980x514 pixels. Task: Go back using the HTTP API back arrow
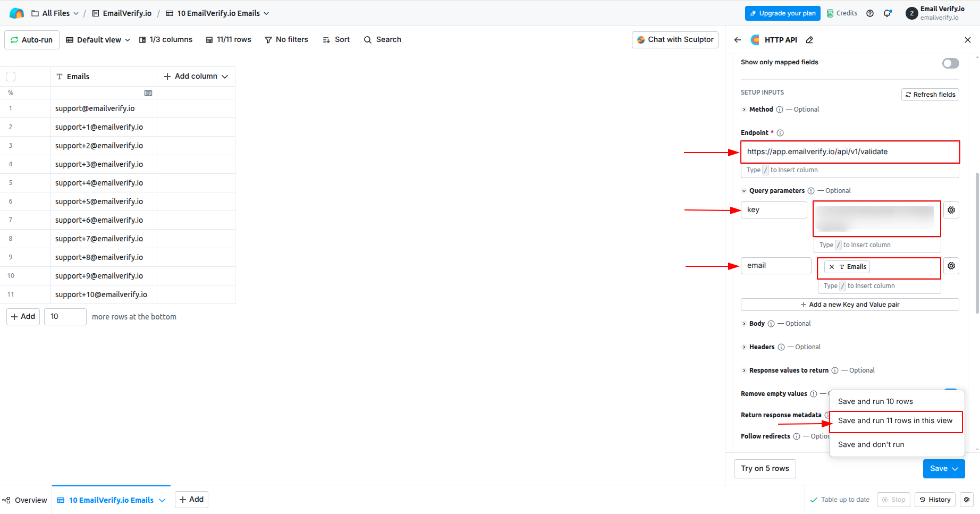pos(738,40)
